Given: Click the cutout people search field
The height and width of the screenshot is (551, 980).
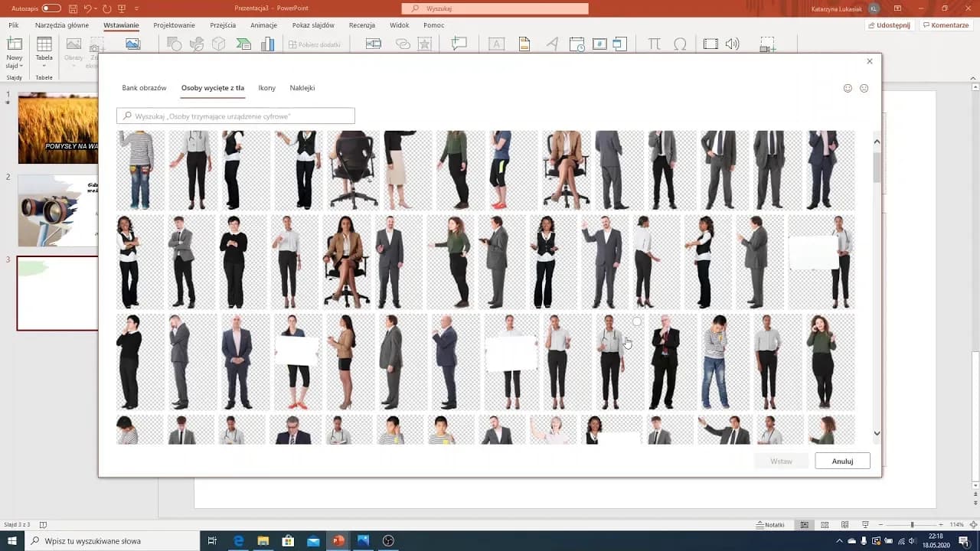Looking at the screenshot, I should coord(236,116).
